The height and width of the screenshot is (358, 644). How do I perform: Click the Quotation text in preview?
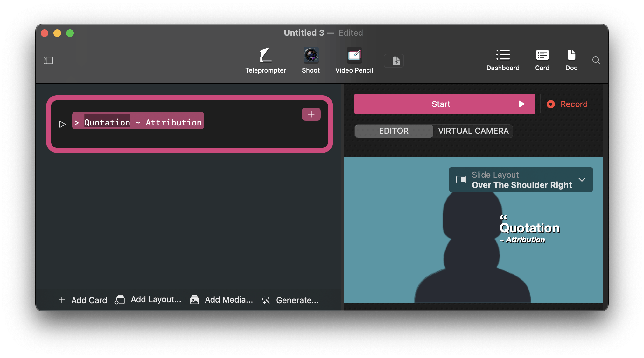[x=529, y=228]
